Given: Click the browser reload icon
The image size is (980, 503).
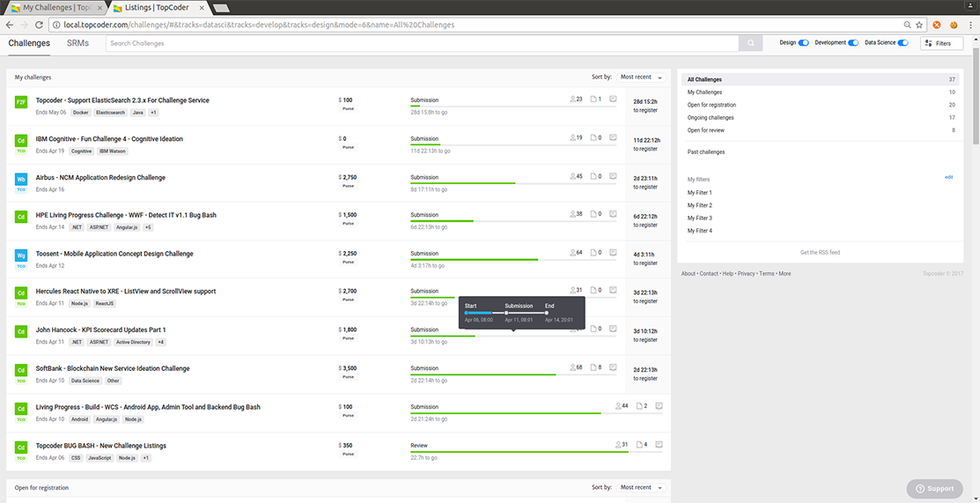Looking at the screenshot, I should pyautogui.click(x=39, y=25).
